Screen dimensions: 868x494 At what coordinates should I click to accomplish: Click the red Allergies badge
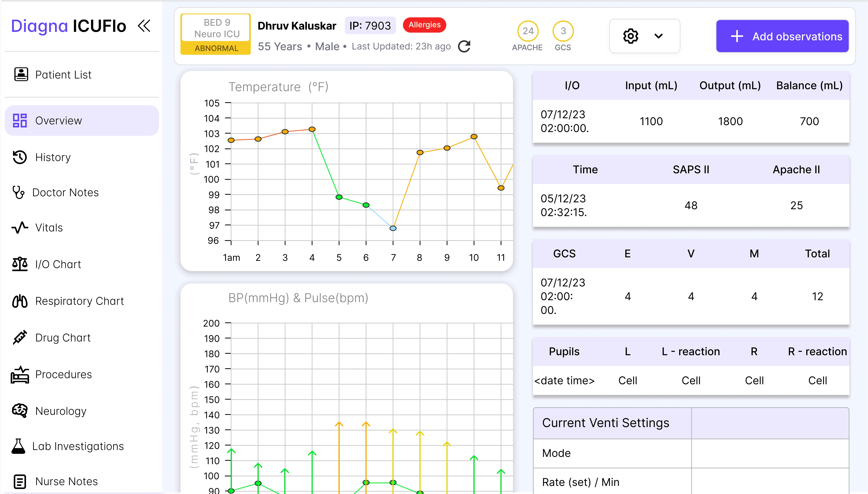[x=425, y=25]
